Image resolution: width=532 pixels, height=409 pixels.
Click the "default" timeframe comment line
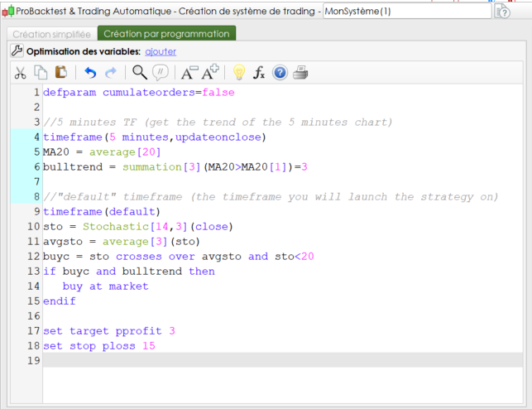[x=271, y=197]
